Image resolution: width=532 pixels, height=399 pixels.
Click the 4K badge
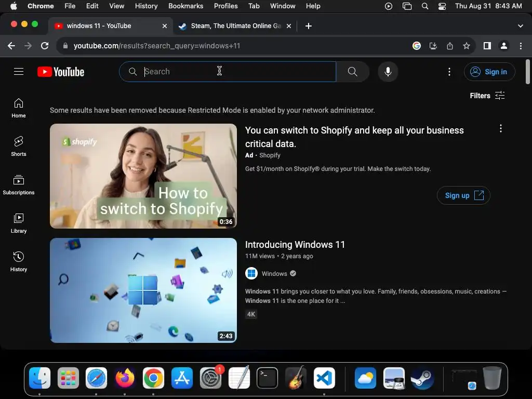point(251,314)
